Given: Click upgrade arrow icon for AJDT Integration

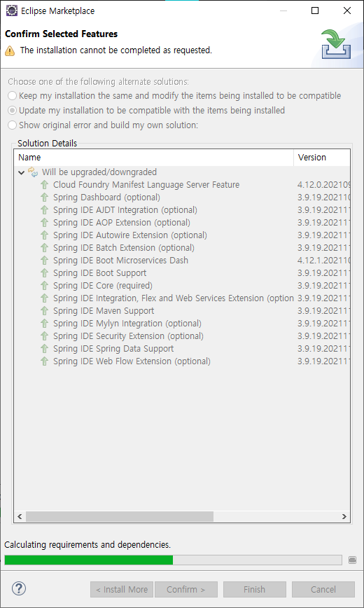Looking at the screenshot, I should [45, 209].
